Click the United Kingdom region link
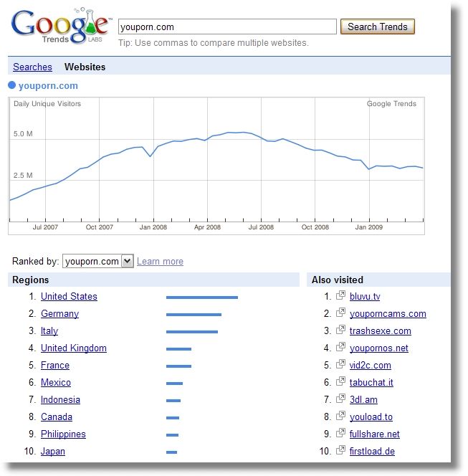This screenshot has width=468, height=476. 73,348
